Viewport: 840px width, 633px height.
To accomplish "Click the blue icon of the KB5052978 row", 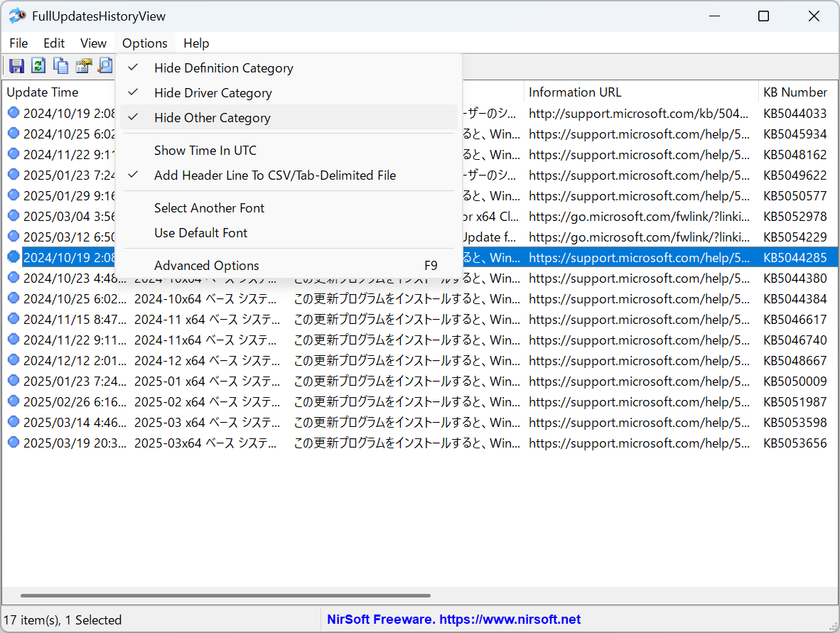I will point(14,216).
